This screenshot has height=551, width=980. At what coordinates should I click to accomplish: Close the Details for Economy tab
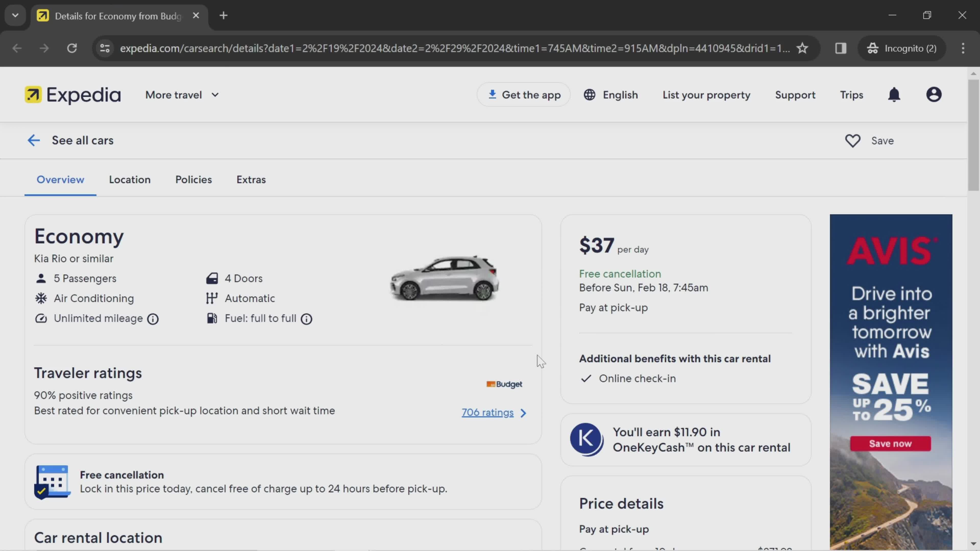pos(196,16)
